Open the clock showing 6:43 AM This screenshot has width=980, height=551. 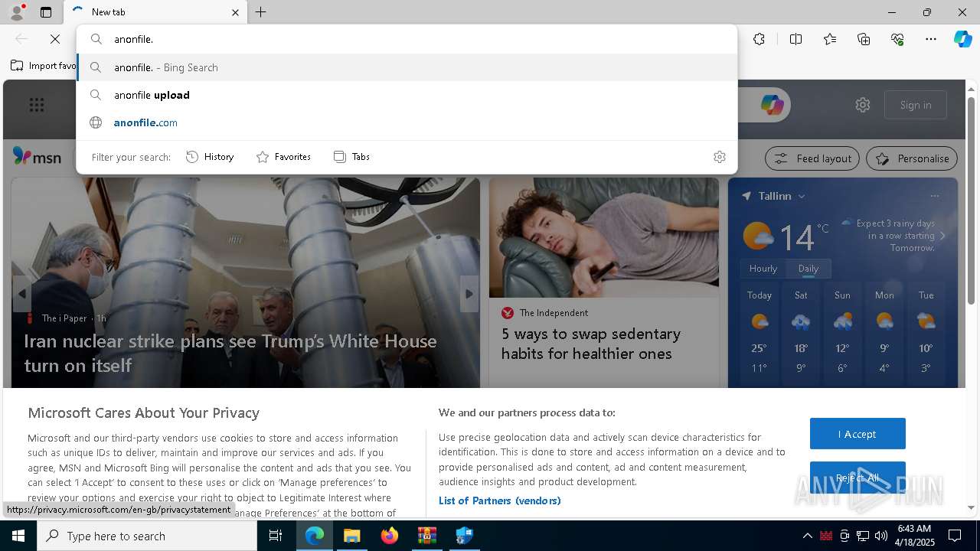tap(914, 536)
